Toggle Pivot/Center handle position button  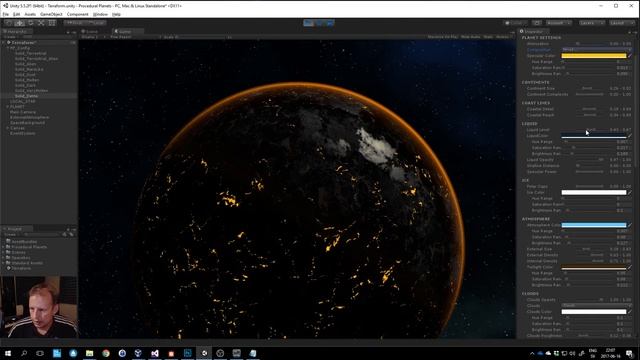[x=74, y=23]
